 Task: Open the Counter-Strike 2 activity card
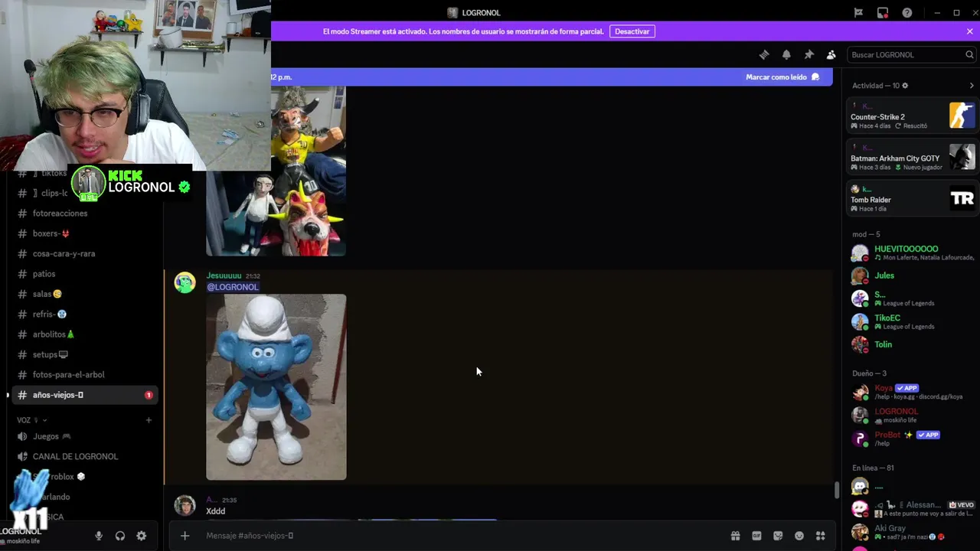(x=912, y=116)
